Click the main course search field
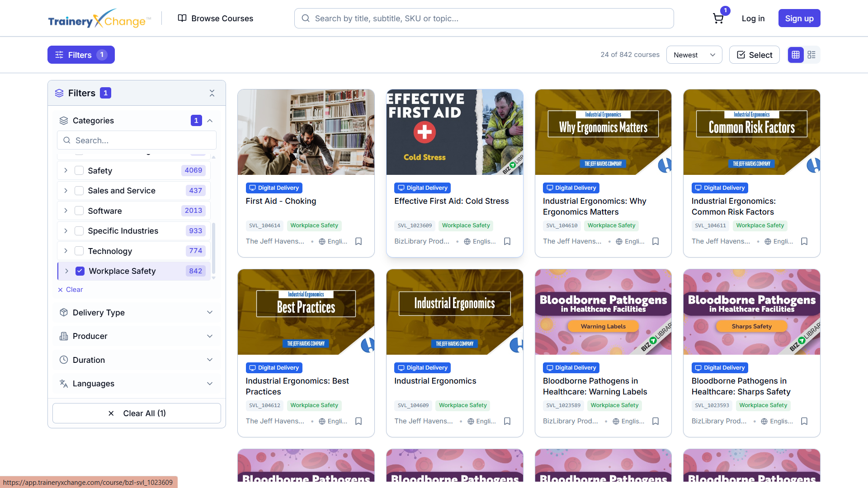The image size is (868, 488). pos(484,19)
